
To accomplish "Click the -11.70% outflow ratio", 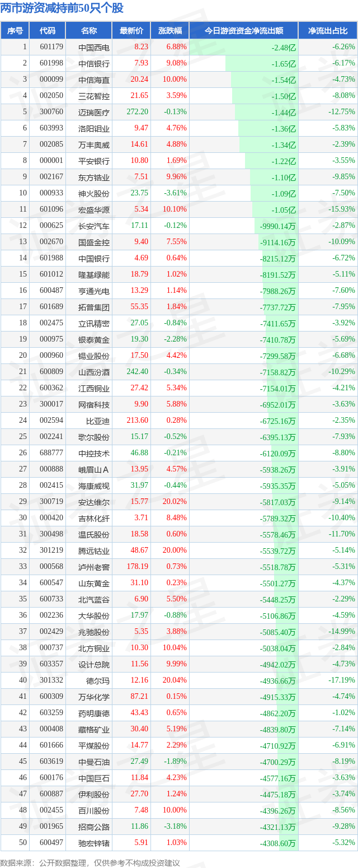I will (341, 534).
